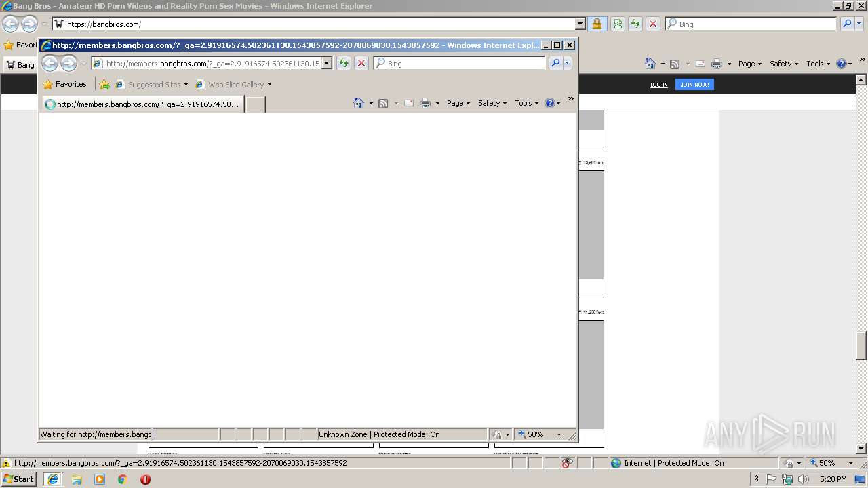Open Safety menu in main browser window
This screenshot has height=488, width=868.
[x=783, y=64]
